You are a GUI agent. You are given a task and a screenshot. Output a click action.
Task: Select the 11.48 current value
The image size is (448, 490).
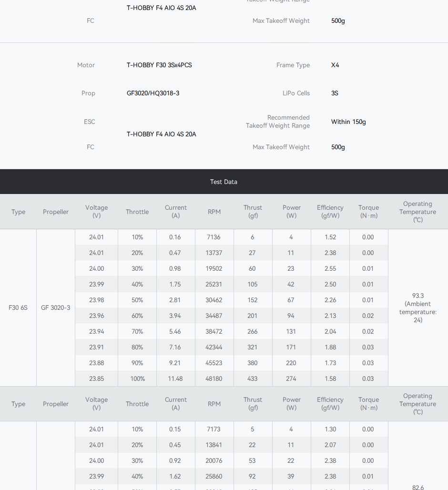point(175,378)
